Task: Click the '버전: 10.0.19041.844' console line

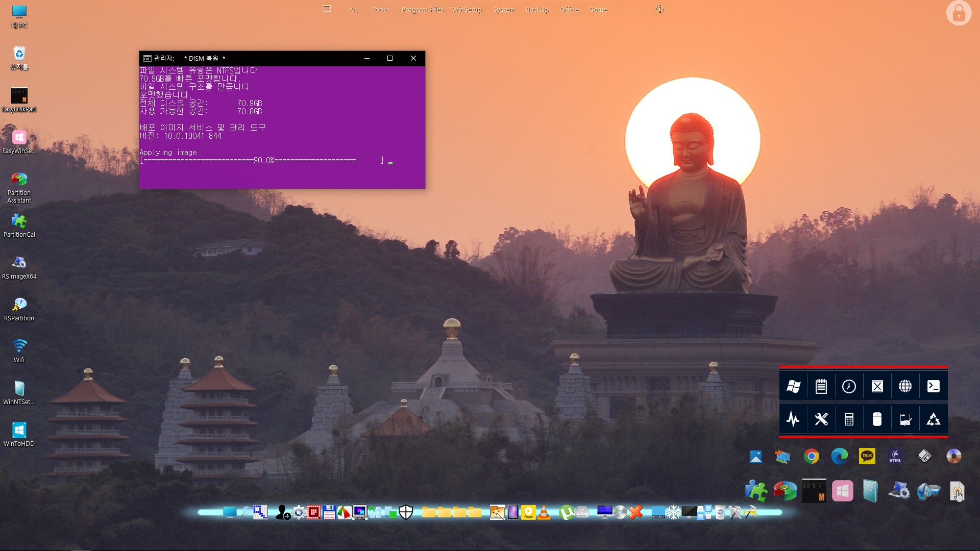Action: [x=181, y=136]
